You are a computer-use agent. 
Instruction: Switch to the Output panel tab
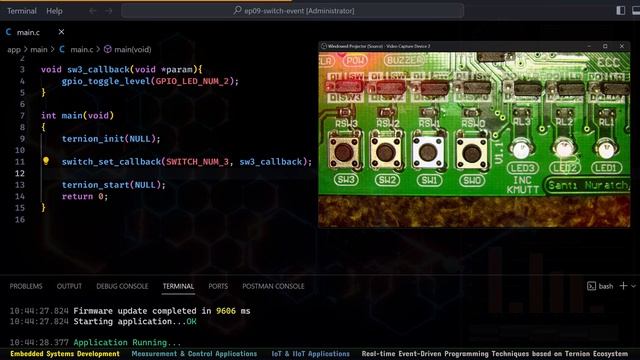[69, 287]
